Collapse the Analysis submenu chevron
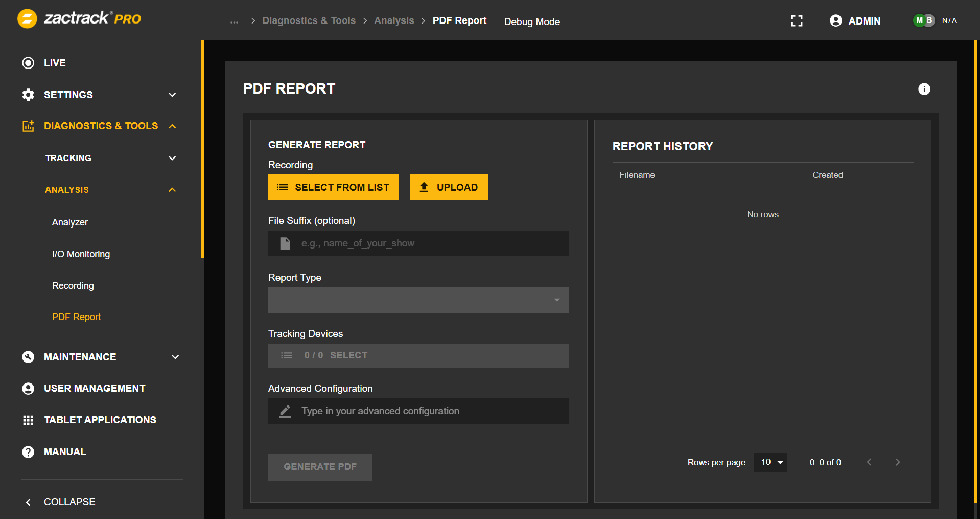Screen dimensions: 980x519 tap(172, 190)
